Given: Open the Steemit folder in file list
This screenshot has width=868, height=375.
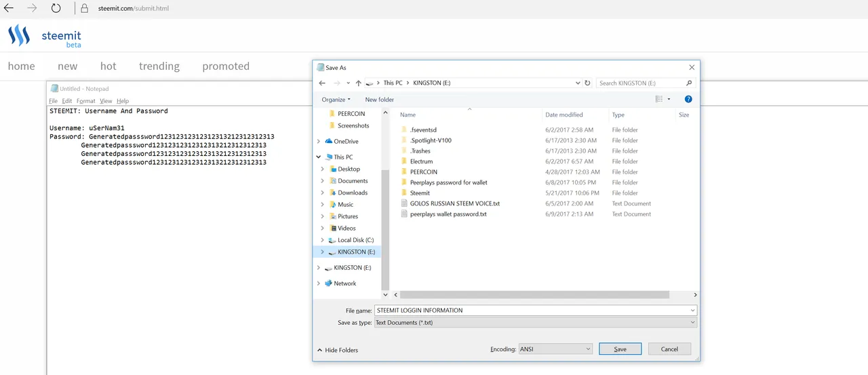Looking at the screenshot, I should point(420,193).
